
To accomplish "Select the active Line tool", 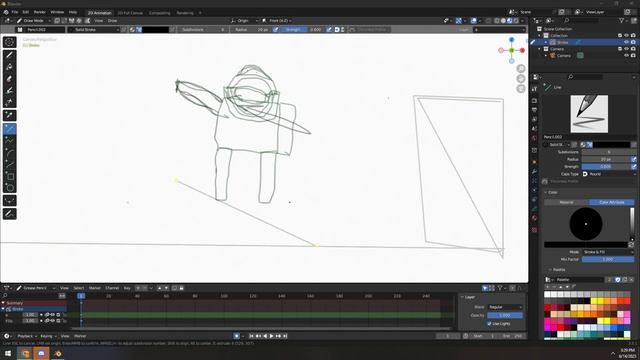I will pos(9,129).
